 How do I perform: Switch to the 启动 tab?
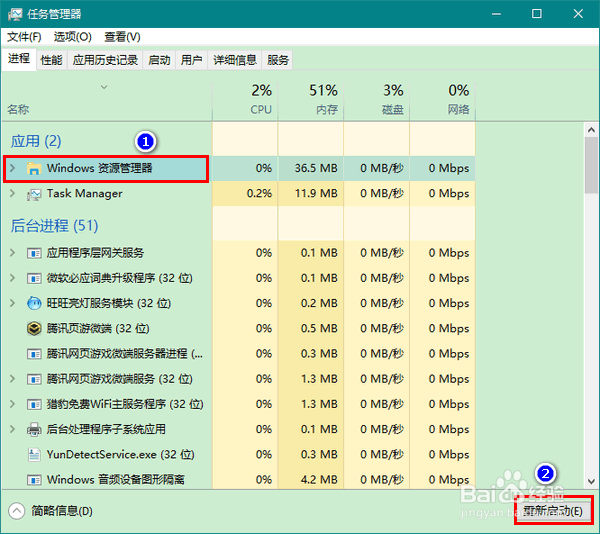159,60
